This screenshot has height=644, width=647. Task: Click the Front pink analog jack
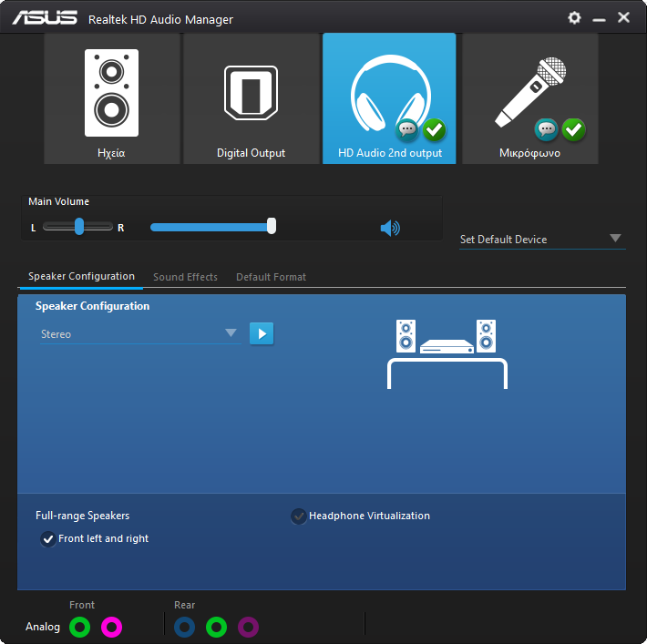111,627
